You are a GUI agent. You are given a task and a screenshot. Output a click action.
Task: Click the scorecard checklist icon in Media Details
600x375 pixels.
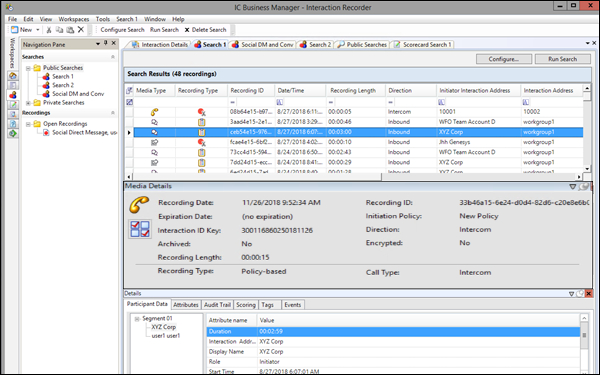140,229
